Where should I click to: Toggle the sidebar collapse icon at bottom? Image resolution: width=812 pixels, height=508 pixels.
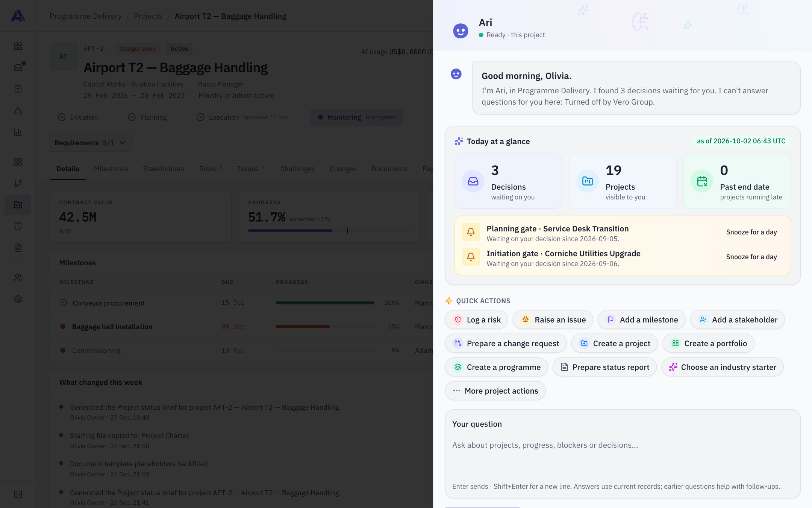click(x=18, y=494)
